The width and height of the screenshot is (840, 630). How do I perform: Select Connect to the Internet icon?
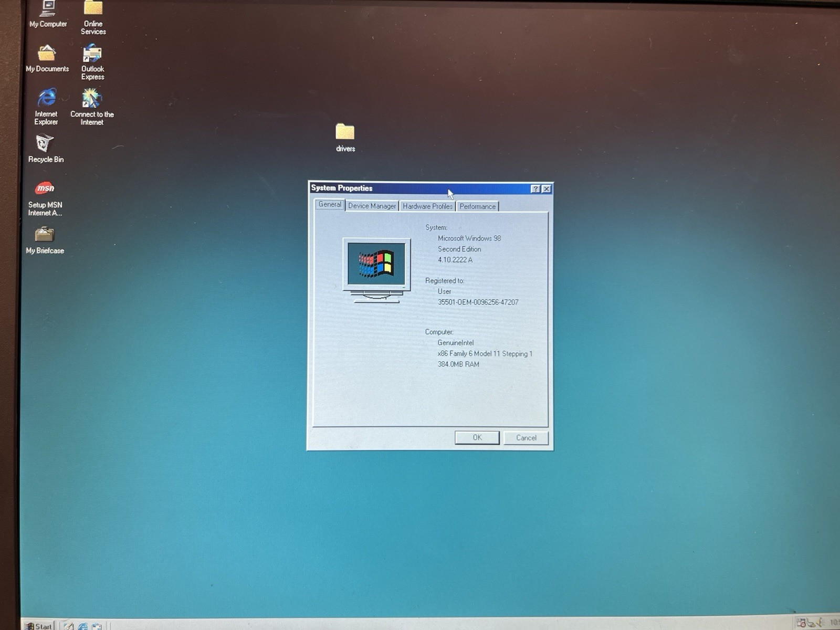[x=92, y=107]
